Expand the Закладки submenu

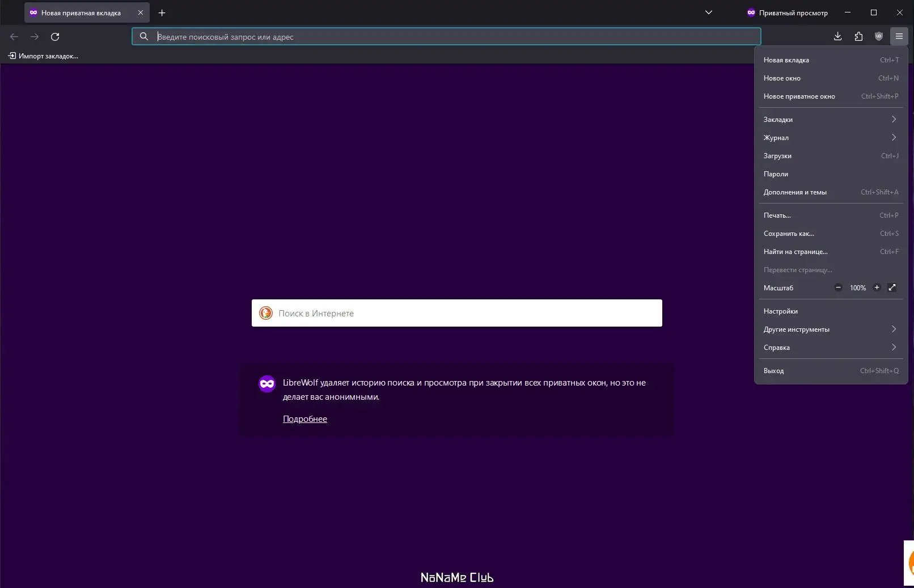tap(831, 120)
